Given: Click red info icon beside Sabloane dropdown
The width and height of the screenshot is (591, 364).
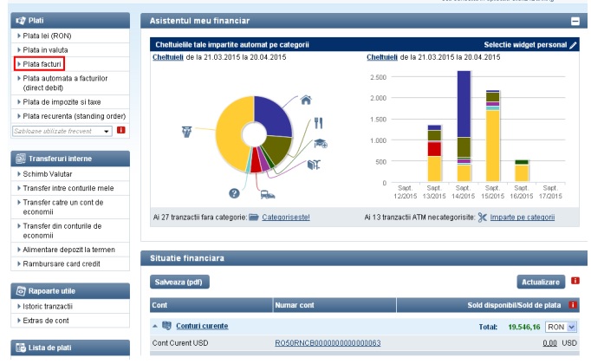Looking at the screenshot, I should coord(121,130).
